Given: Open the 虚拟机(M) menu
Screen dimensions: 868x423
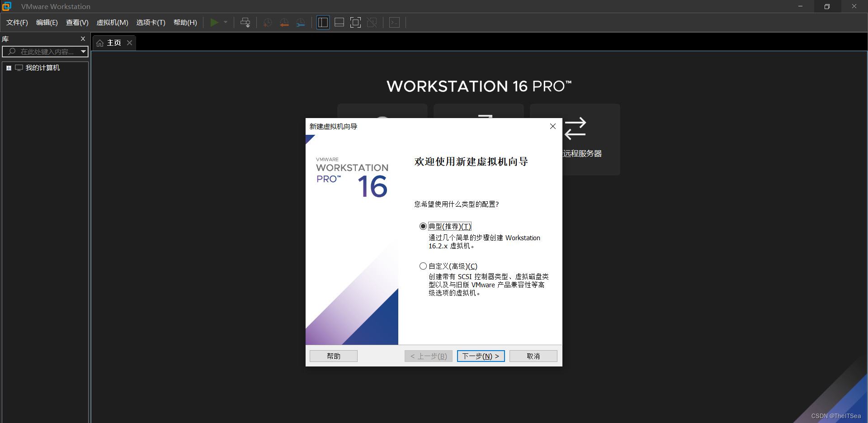Looking at the screenshot, I should (x=113, y=23).
